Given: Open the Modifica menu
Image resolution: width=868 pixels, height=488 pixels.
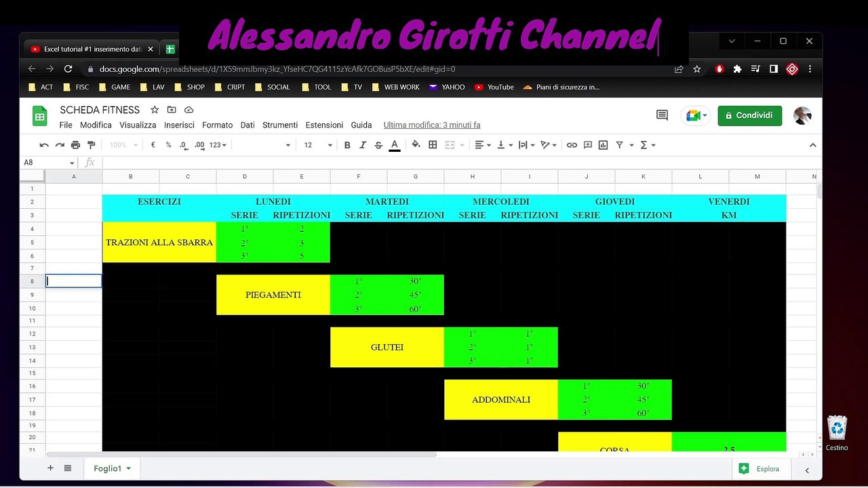Looking at the screenshot, I should (x=96, y=125).
